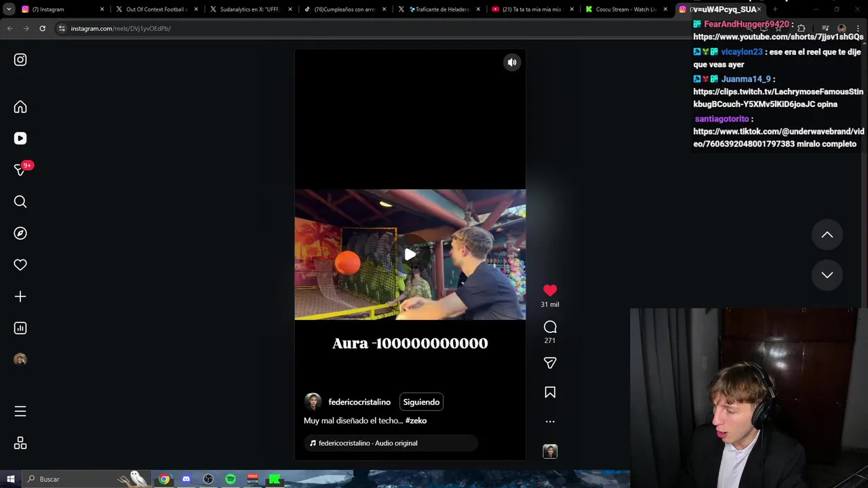This screenshot has height=488, width=868.
Task: Open Notifications heart in sidebar
Action: click(x=20, y=265)
